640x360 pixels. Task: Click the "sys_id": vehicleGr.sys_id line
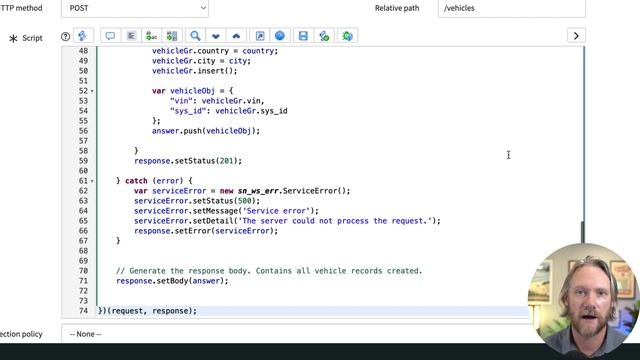[x=229, y=111]
